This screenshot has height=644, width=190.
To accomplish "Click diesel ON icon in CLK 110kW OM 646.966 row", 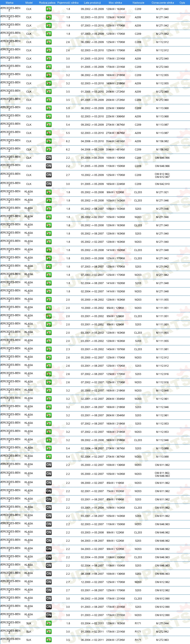I will point(49,166).
